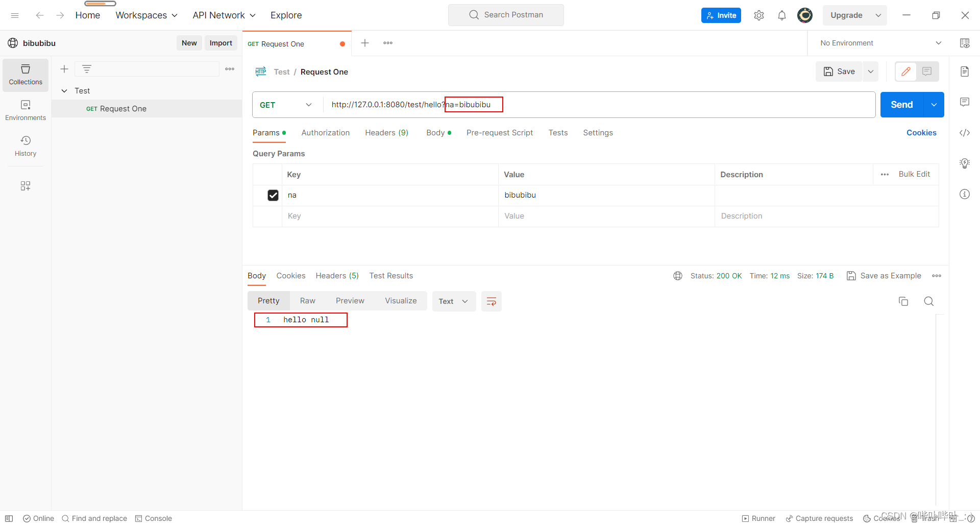The image size is (980, 526).
Task: Open the Collections sidebar panel
Action: coord(26,75)
